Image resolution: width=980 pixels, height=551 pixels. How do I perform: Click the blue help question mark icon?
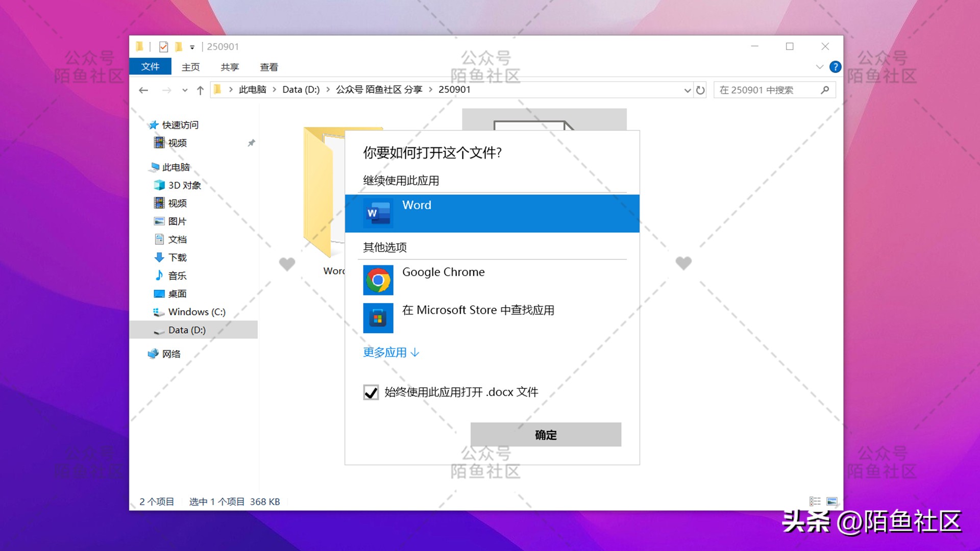click(x=835, y=67)
